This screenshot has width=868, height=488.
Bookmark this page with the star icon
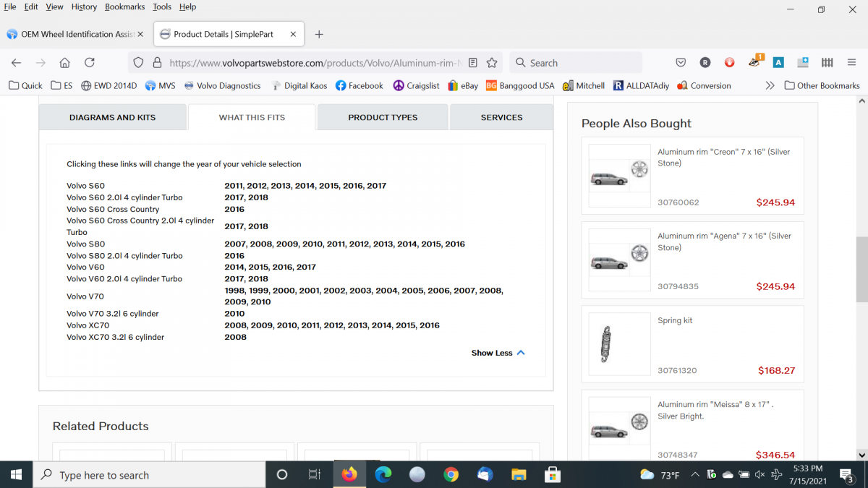[x=492, y=63]
